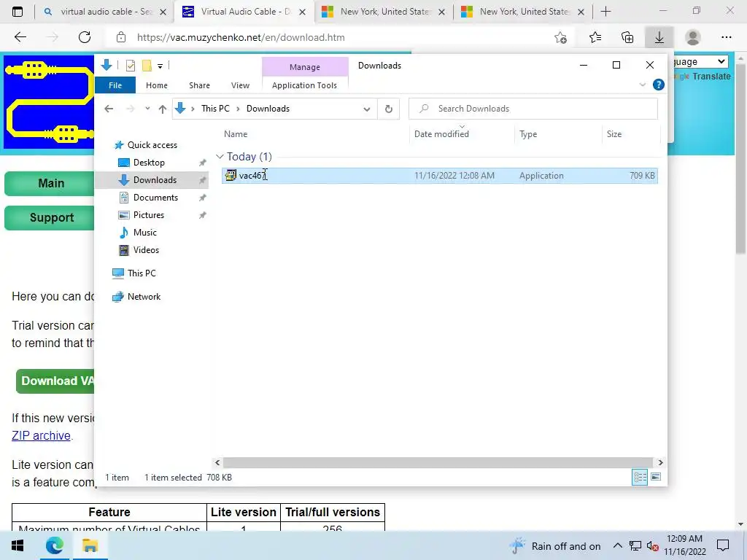Viewport: 747px width, 560px height.
Task: Click the horizontal scrollbar right arrow
Action: pyautogui.click(x=660, y=462)
